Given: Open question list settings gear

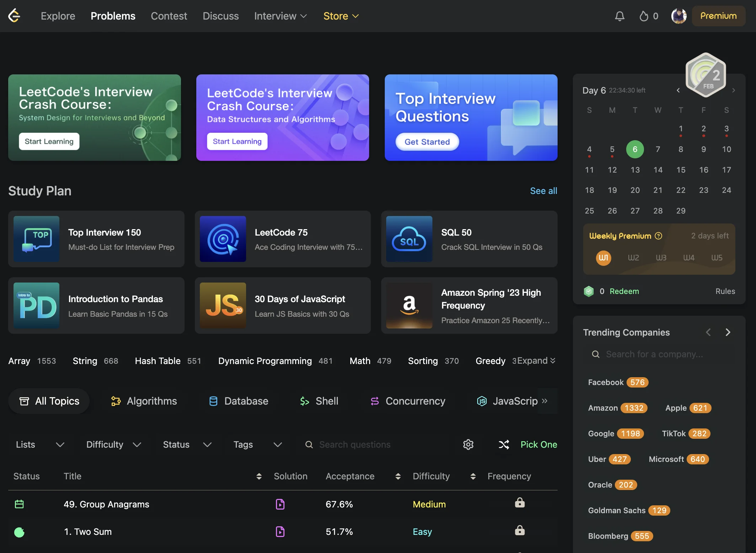Looking at the screenshot, I should [468, 444].
